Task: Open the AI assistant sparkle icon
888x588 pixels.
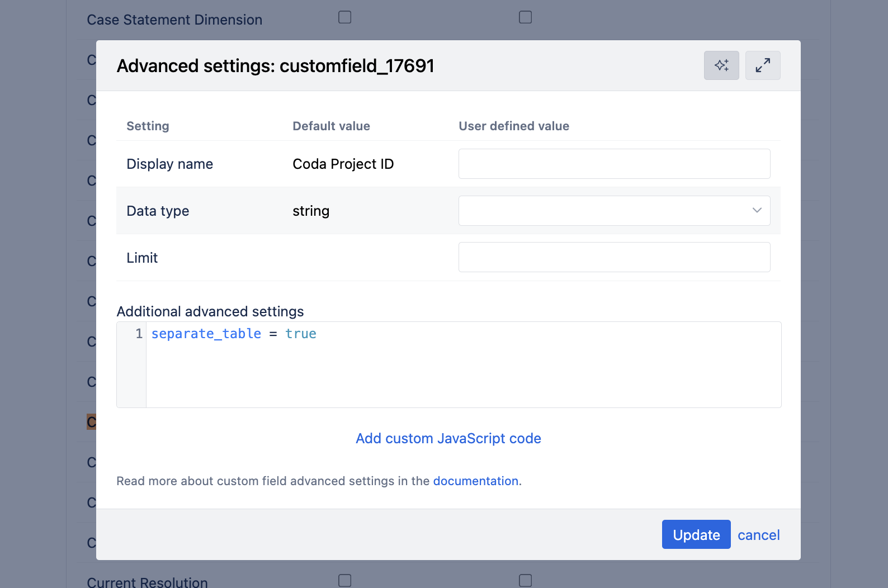Action: (x=721, y=65)
